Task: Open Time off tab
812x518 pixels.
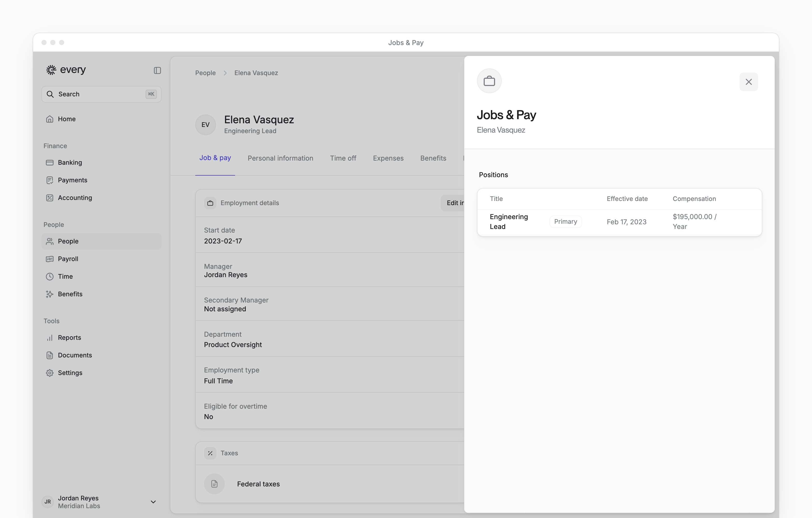Action: (343, 158)
